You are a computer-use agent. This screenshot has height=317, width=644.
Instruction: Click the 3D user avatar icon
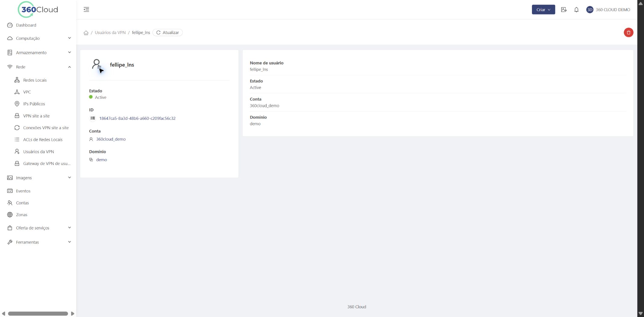[x=589, y=10]
